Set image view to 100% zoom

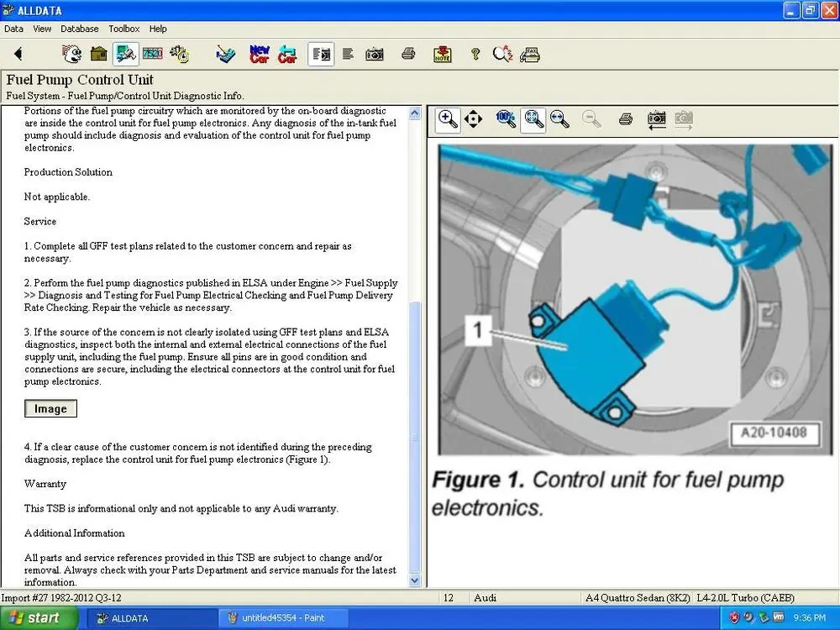(506, 119)
